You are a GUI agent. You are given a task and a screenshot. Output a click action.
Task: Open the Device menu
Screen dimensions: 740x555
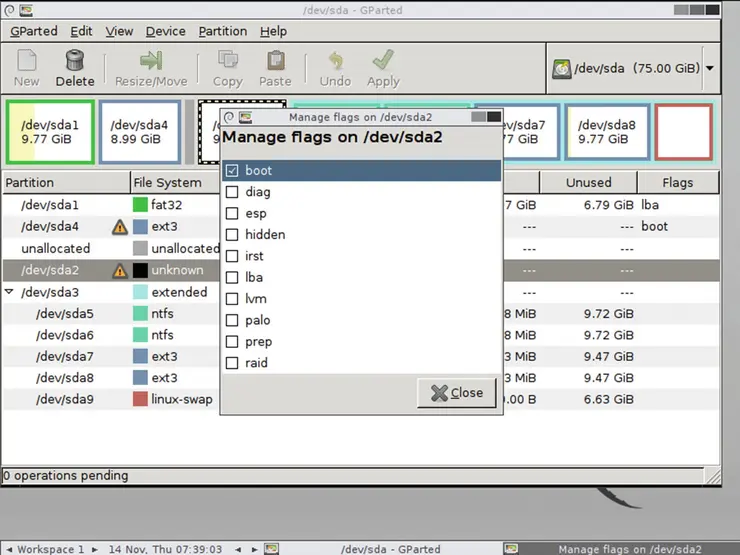165,31
